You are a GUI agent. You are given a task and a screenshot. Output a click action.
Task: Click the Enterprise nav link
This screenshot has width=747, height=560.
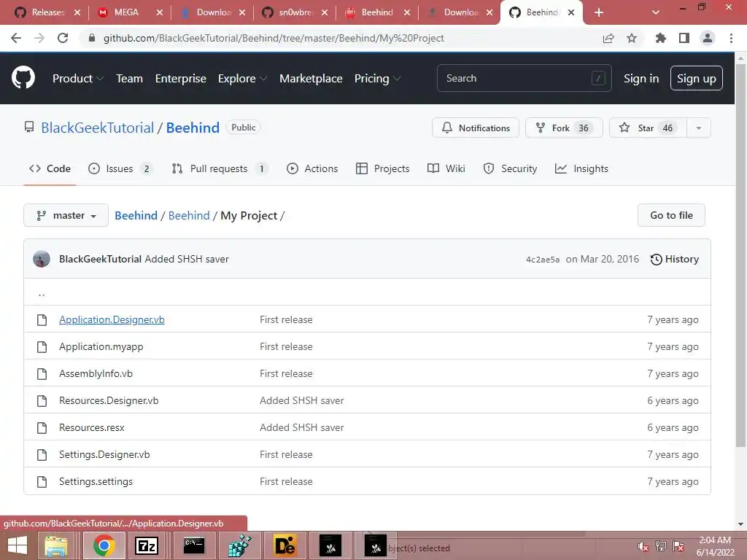[181, 79]
